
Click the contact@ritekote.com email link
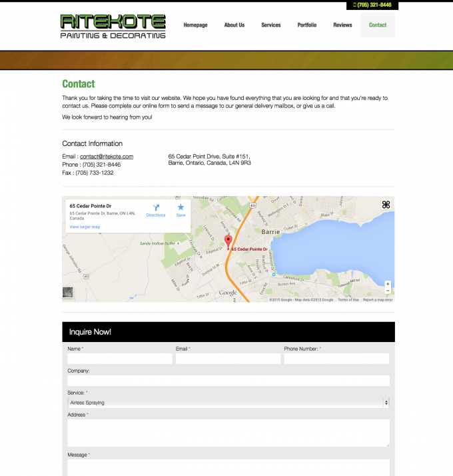[107, 157]
